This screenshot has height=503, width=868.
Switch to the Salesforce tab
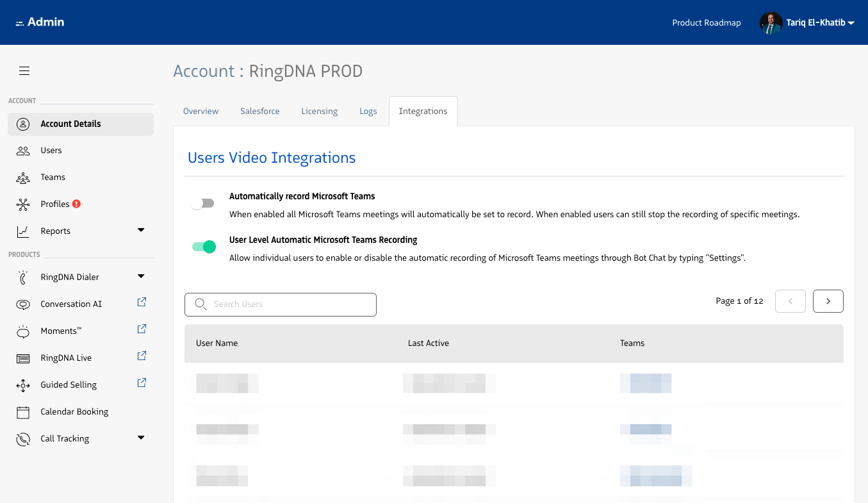pos(259,111)
